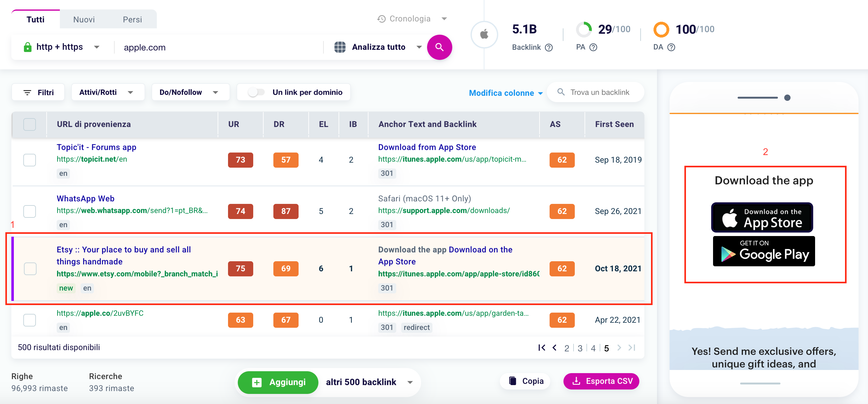Open the Backlink help question mark

(x=549, y=48)
